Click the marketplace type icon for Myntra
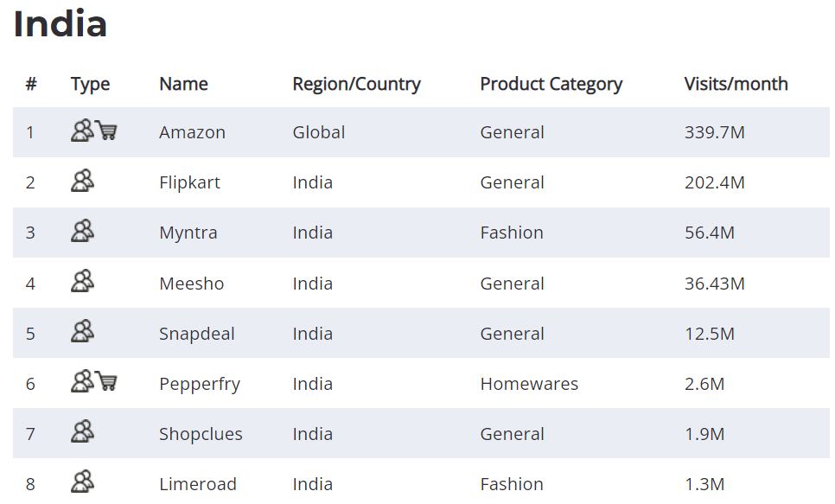 (x=82, y=231)
